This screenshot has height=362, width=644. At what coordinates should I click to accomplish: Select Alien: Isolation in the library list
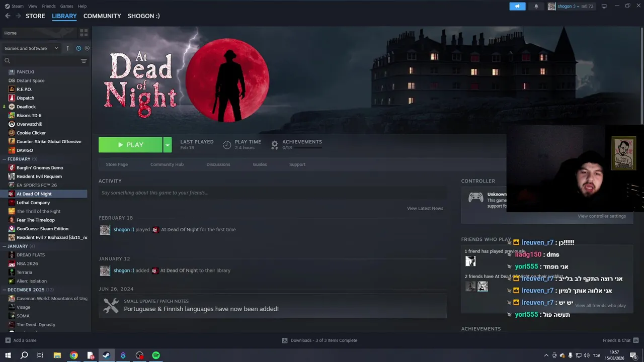[x=32, y=281]
